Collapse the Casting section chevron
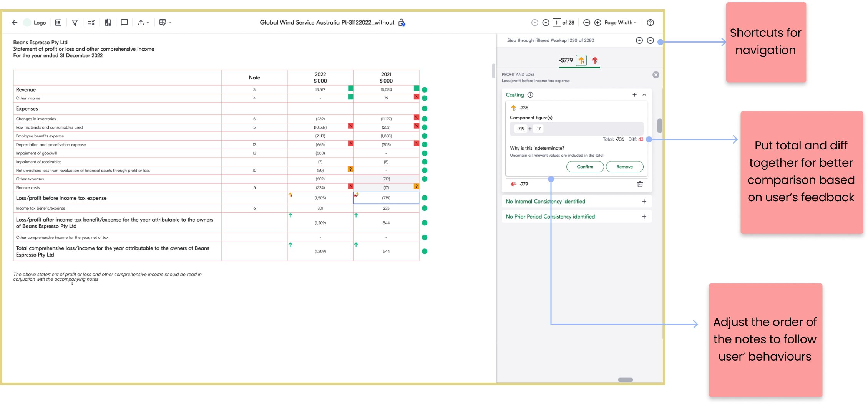 pos(644,95)
